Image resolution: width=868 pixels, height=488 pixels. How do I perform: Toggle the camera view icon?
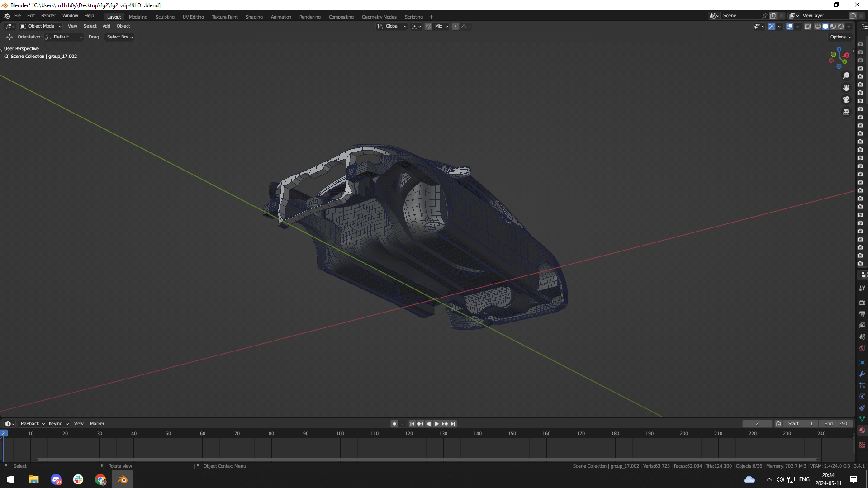(x=846, y=100)
